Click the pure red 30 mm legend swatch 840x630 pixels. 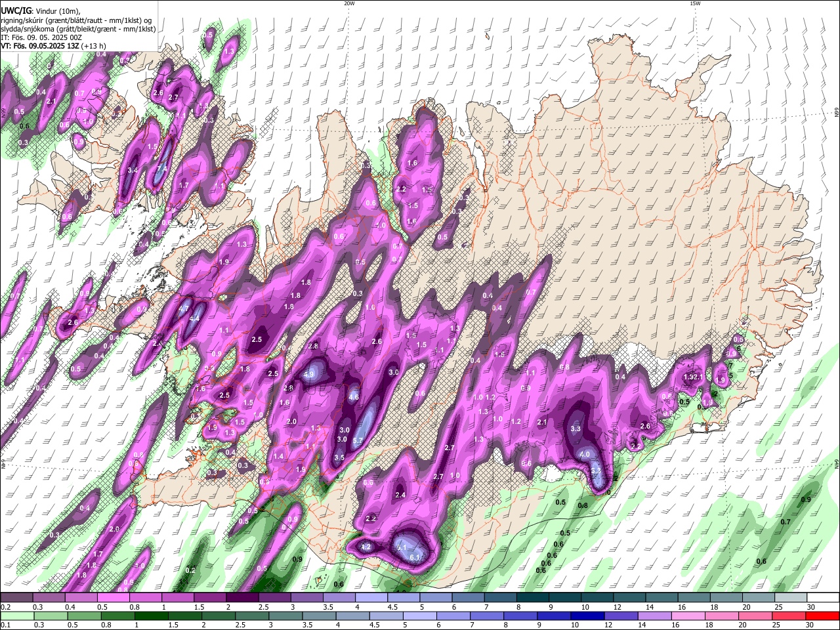click(824, 616)
